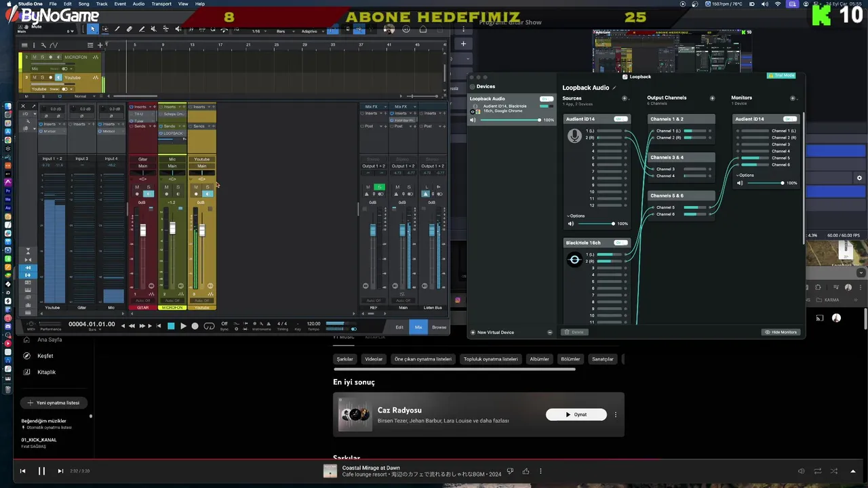Add an Output Channel in Loopback
This screenshot has width=868, height=488.
712,98
